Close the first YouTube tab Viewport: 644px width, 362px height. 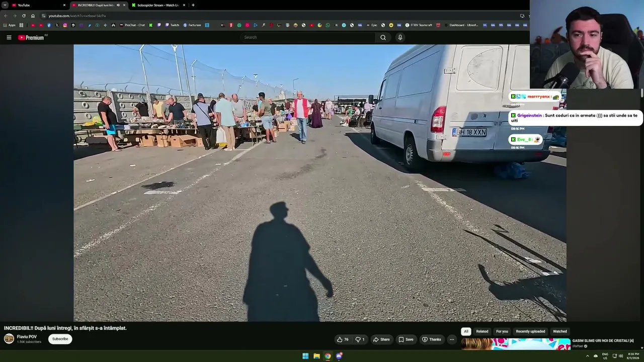(64, 5)
